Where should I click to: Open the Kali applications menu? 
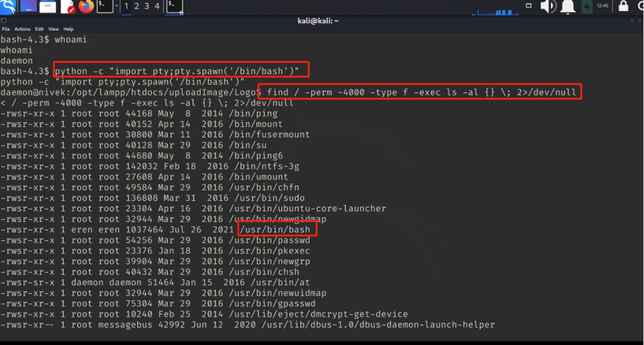8,6
